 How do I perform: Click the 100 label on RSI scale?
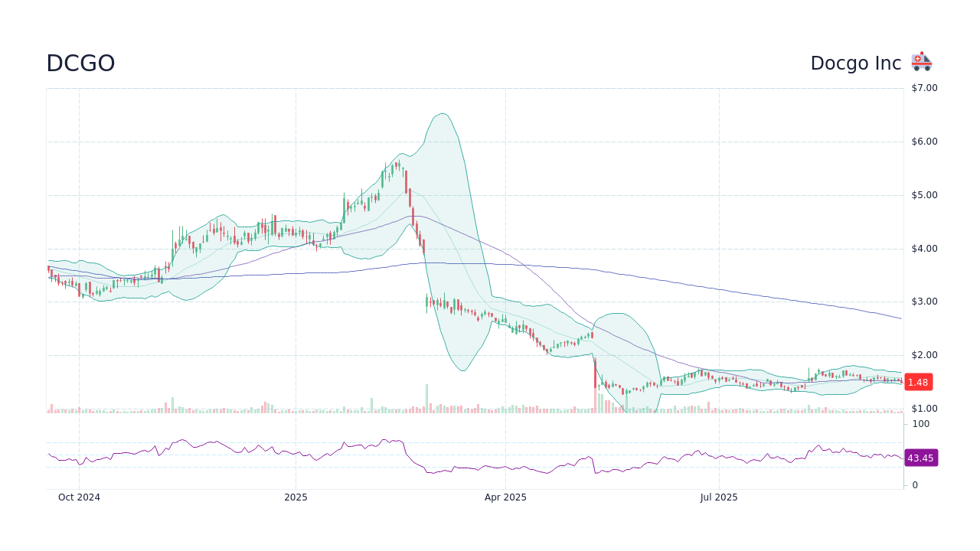[x=920, y=424]
